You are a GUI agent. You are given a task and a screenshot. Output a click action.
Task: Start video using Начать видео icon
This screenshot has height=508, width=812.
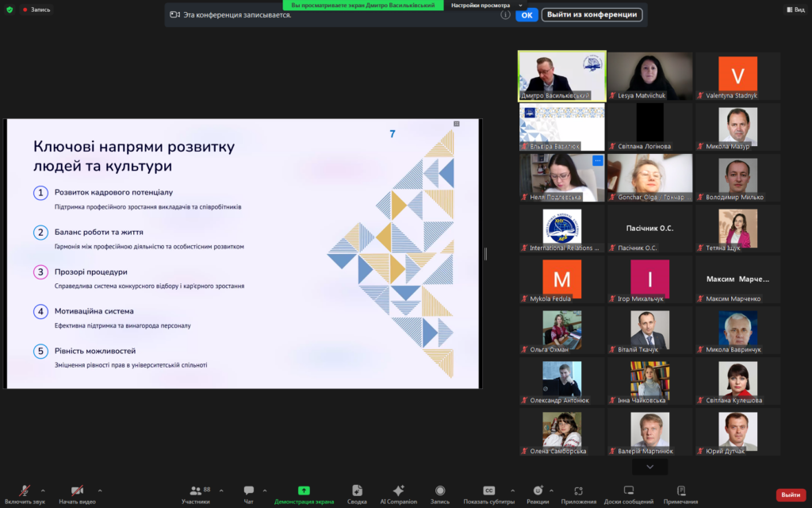(77, 491)
